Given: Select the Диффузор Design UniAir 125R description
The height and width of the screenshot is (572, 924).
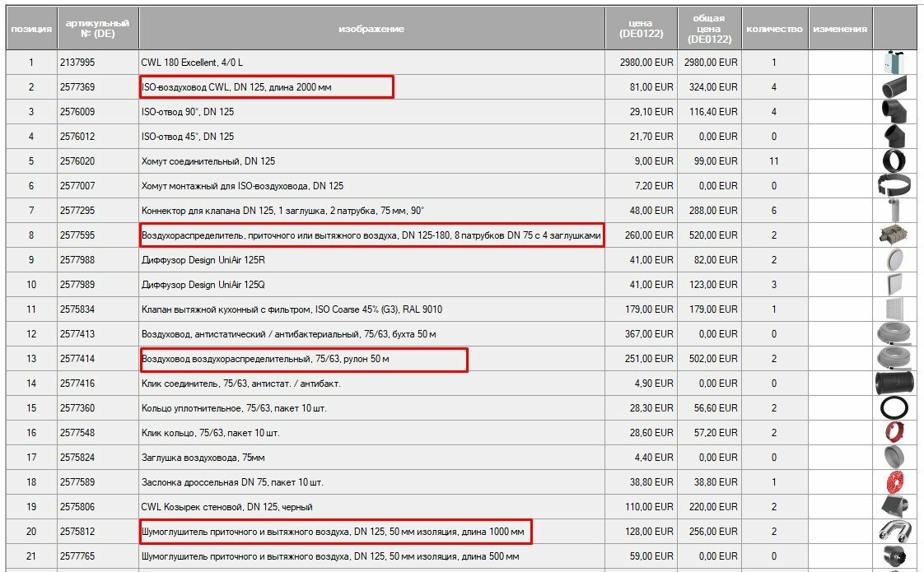Looking at the screenshot, I should pos(203,260).
